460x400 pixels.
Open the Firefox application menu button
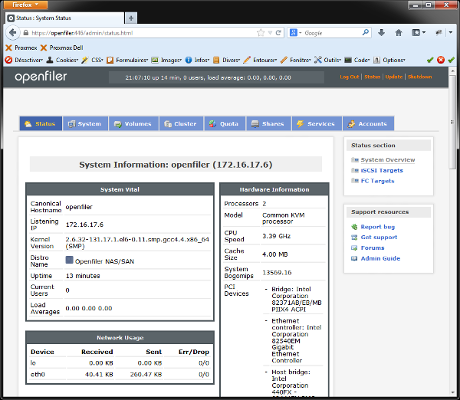[26, 5]
